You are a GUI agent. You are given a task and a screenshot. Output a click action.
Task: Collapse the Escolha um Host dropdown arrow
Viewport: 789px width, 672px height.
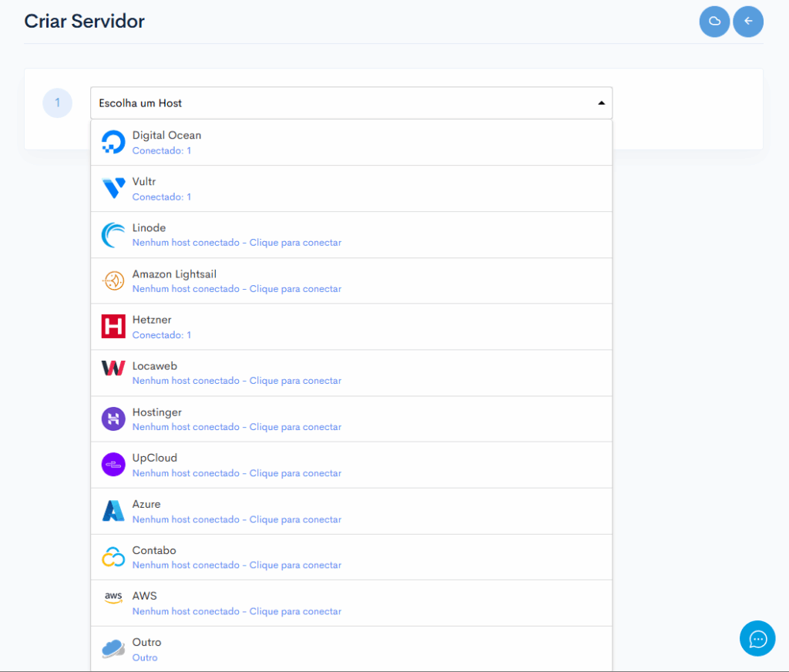tap(601, 103)
